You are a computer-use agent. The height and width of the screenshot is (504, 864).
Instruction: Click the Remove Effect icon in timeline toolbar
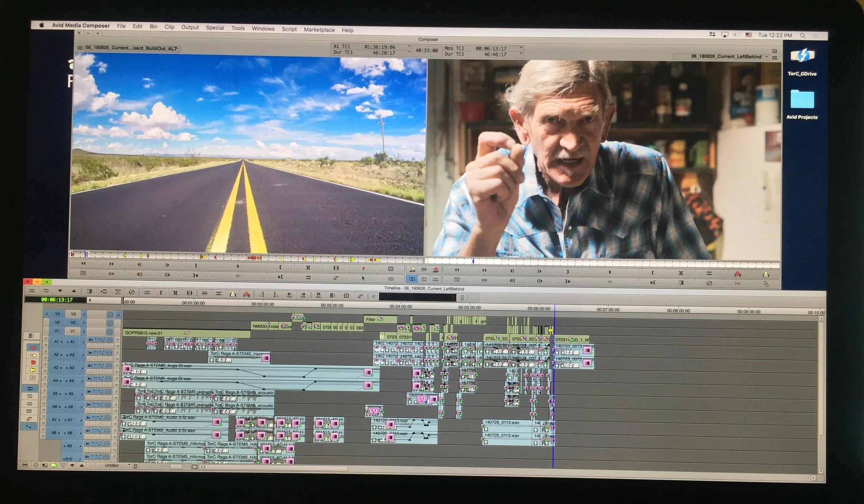131,292
